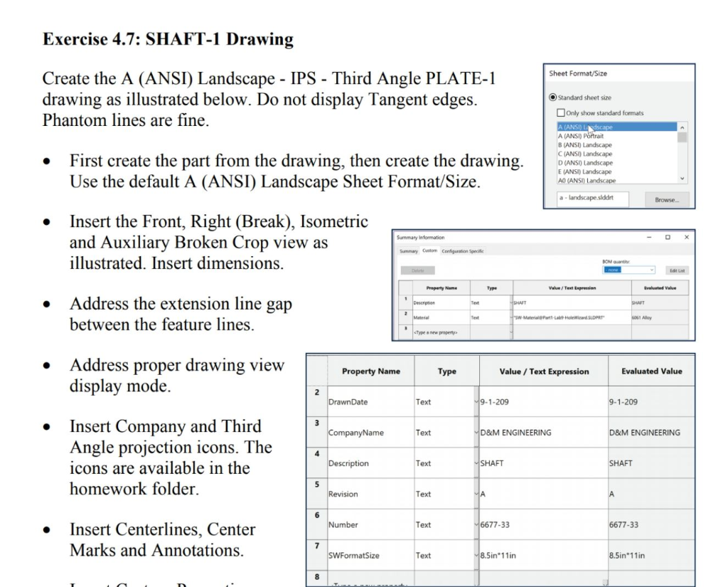Click the small <Type a new property> cell
728x587 pixels.
441,332
